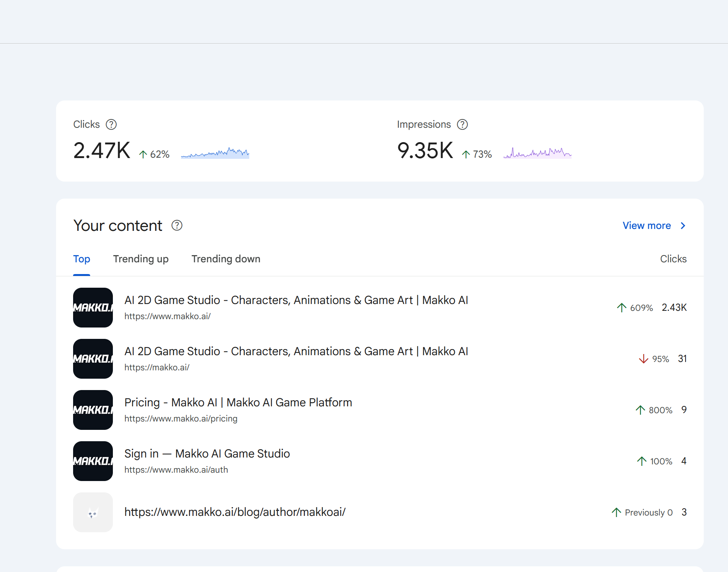Click the Impressions help question mark icon
Screen dimensions: 728x572
click(462, 124)
